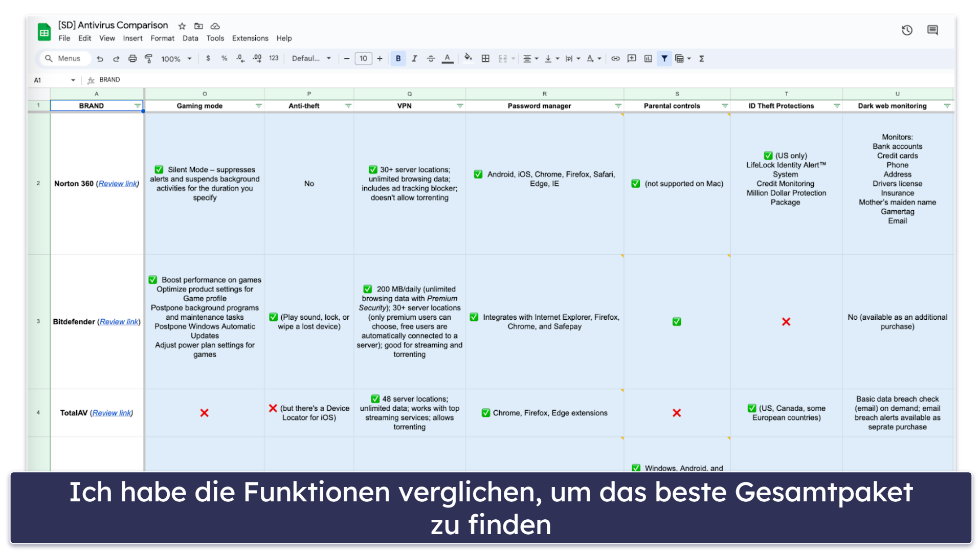Decrease decimal places
Viewport: 980px width, 552px height.
pyautogui.click(x=240, y=58)
